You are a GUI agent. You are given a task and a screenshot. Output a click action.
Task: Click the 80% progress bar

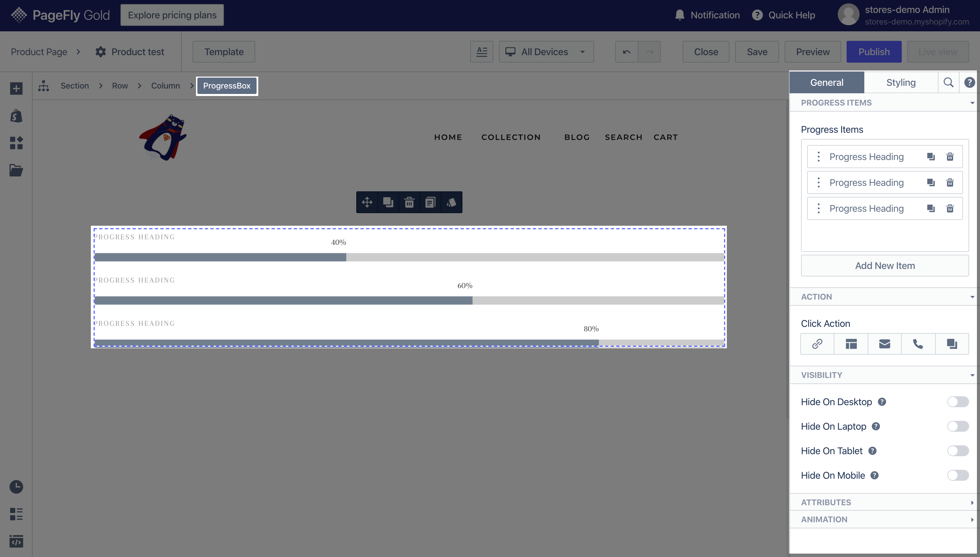coord(409,343)
